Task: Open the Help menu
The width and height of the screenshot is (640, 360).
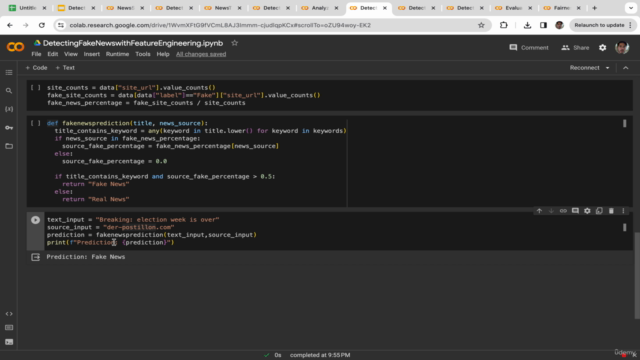Action: (163, 54)
